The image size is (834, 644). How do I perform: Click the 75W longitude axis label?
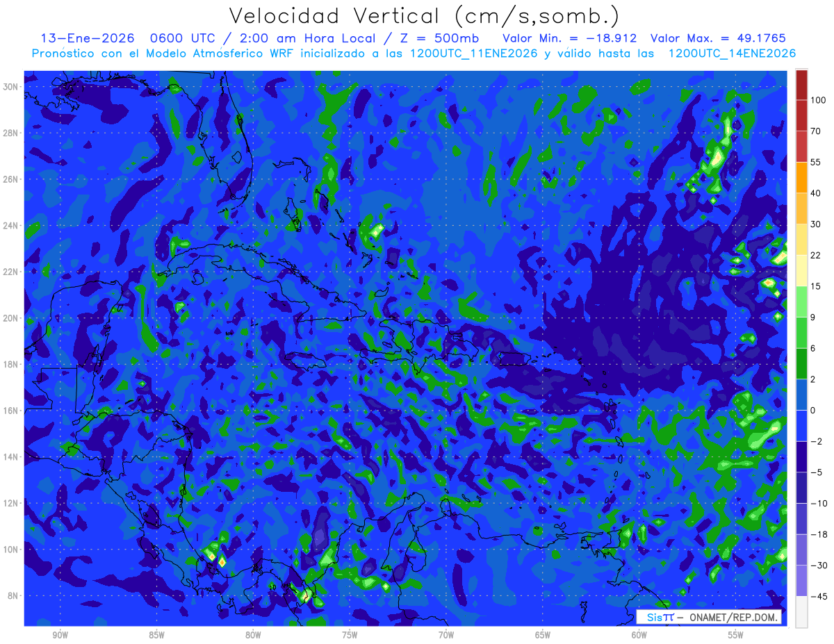pos(350,636)
